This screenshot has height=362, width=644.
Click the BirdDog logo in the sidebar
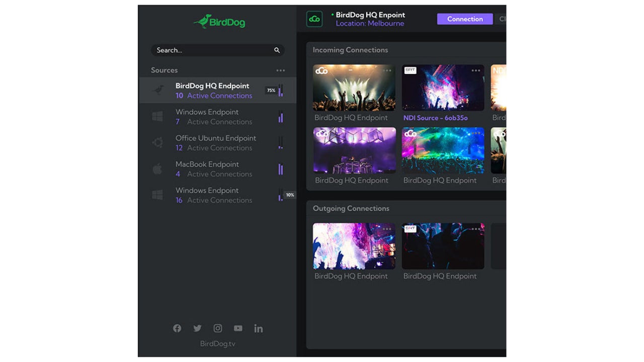[x=219, y=21]
